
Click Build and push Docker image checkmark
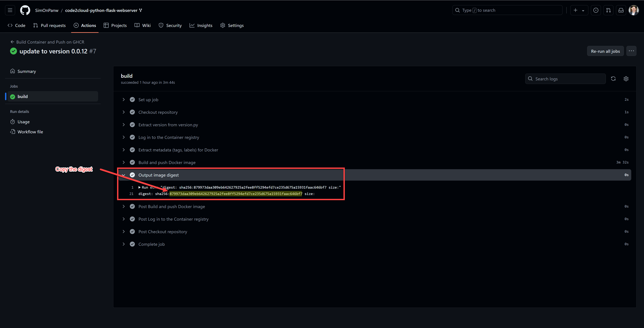[x=132, y=162]
